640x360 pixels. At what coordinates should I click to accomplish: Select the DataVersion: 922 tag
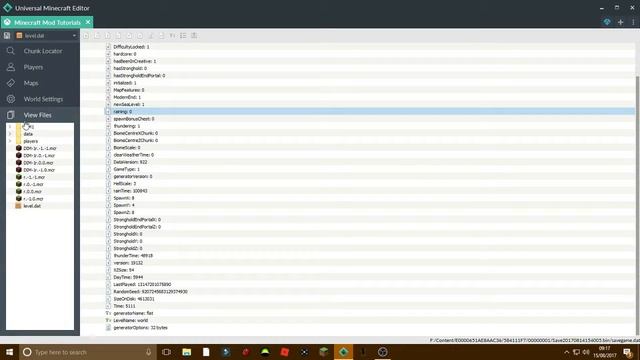pos(130,162)
